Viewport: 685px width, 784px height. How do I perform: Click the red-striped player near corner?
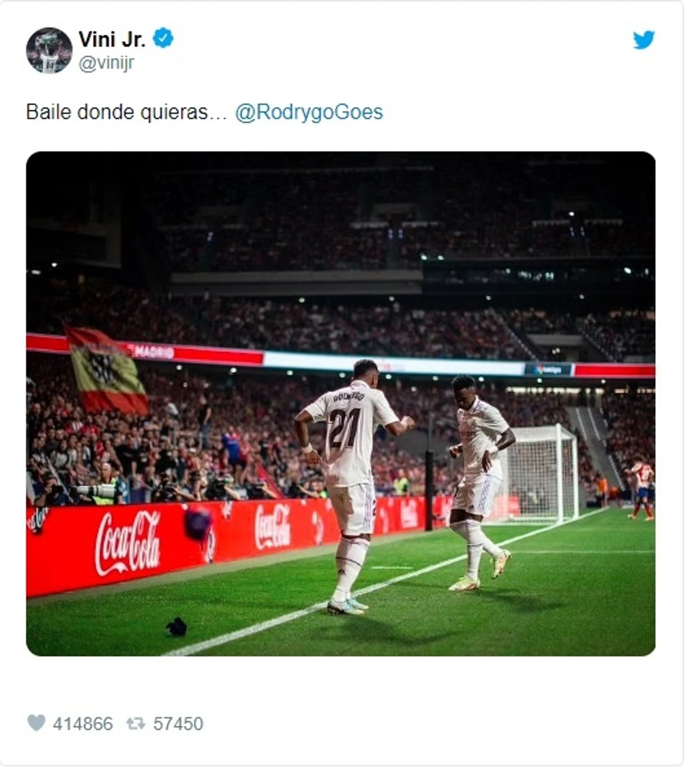(x=643, y=488)
